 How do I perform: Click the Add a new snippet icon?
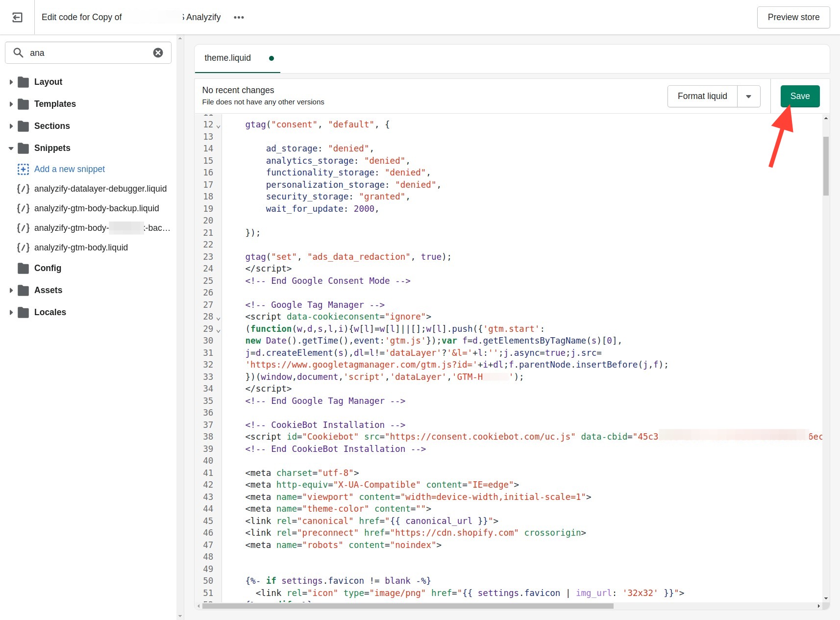(23, 169)
